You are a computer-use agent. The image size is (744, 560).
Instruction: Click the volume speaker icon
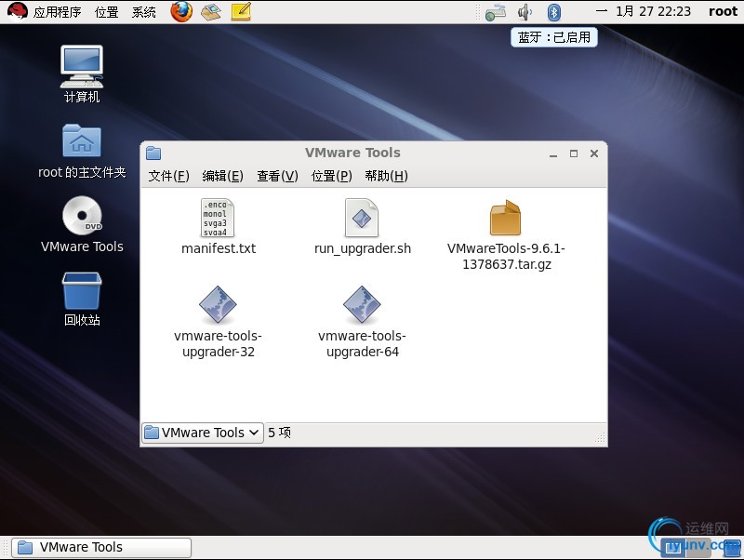point(525,12)
